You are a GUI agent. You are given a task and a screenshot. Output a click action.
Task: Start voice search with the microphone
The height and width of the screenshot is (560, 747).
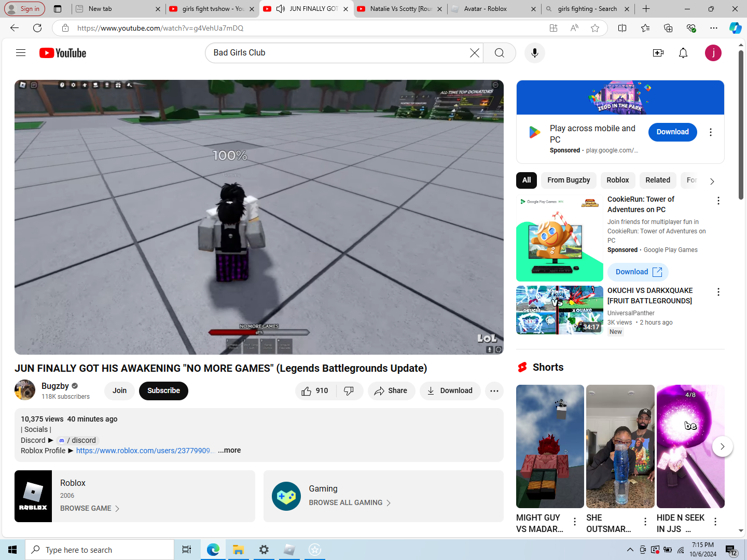[x=534, y=53]
